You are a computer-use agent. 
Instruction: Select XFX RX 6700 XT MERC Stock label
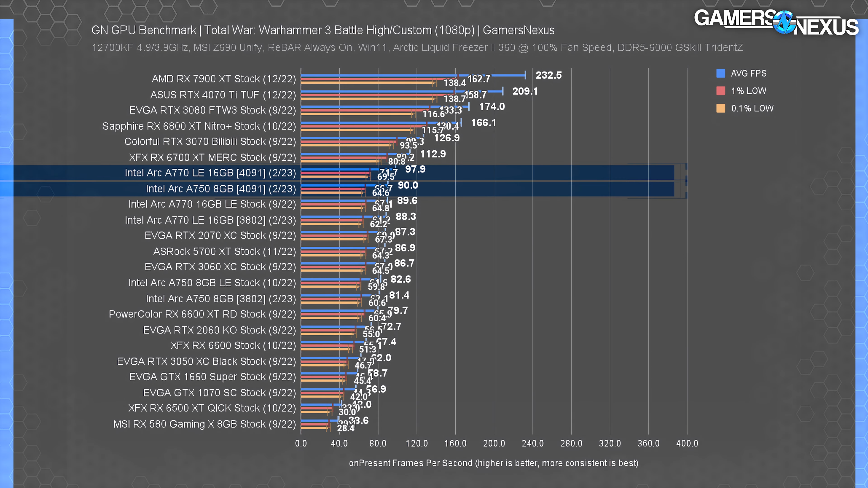212,158
